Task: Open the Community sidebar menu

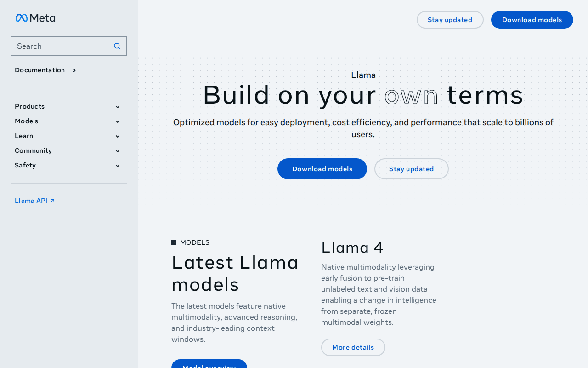Action: [69, 150]
